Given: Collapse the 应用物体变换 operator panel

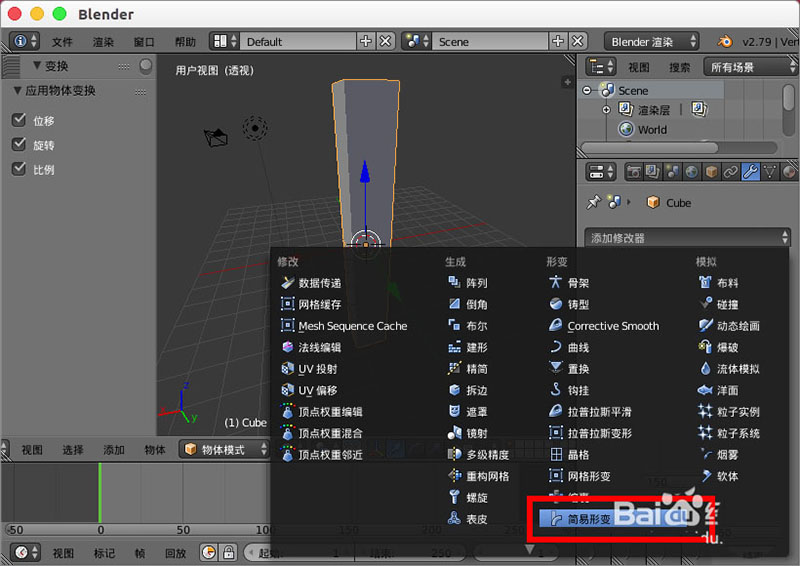Looking at the screenshot, I should 17,90.
